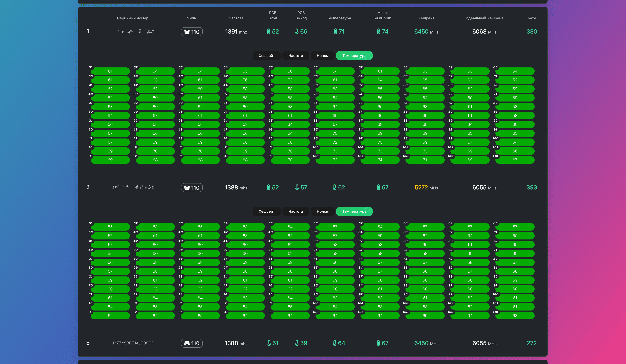The width and height of the screenshot is (626, 364).
Task: Click chip 51 bar showing 55 on board 2
Action: point(110,227)
